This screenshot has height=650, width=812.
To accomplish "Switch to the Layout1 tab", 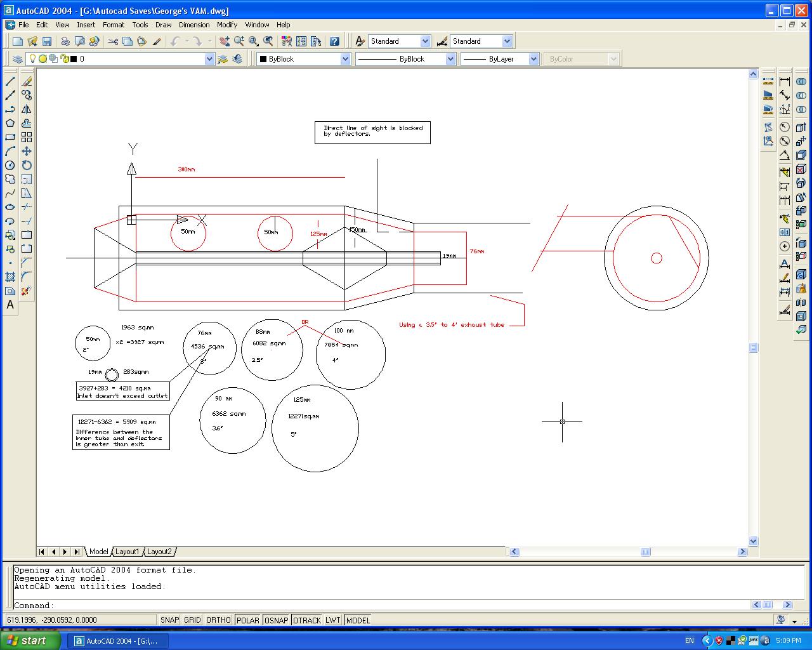I will (x=127, y=552).
